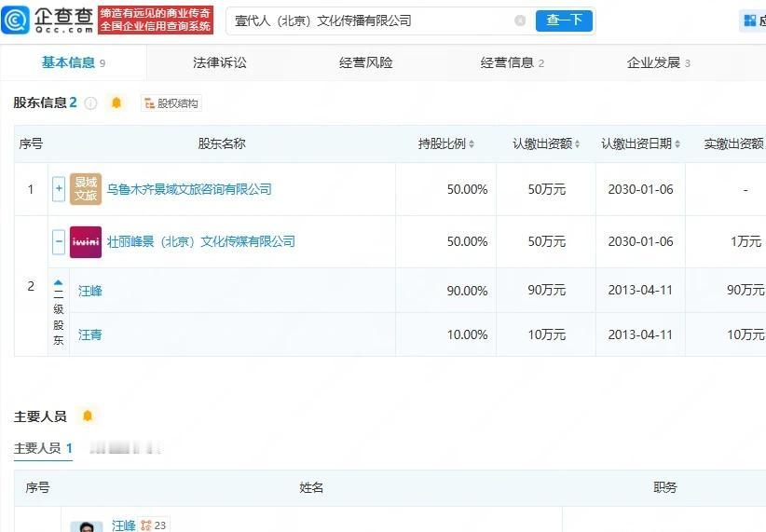Collapse shareholder row 壮丽峰景 with minus
Image resolution: width=766 pixels, height=532 pixels.
click(x=59, y=241)
